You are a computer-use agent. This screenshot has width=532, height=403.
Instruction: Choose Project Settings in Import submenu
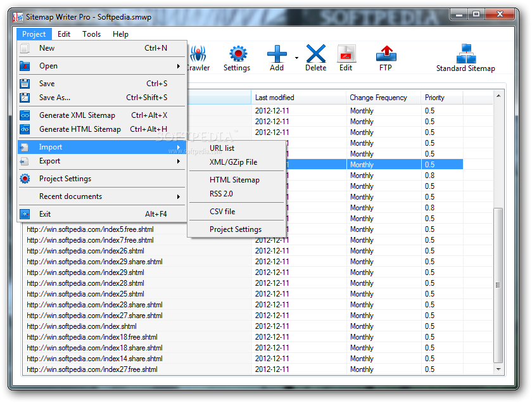tap(236, 229)
